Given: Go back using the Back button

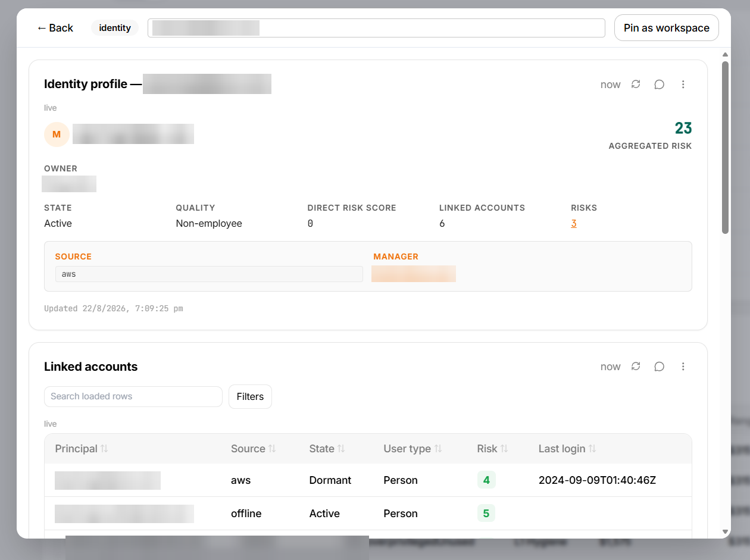Looking at the screenshot, I should click(x=55, y=28).
